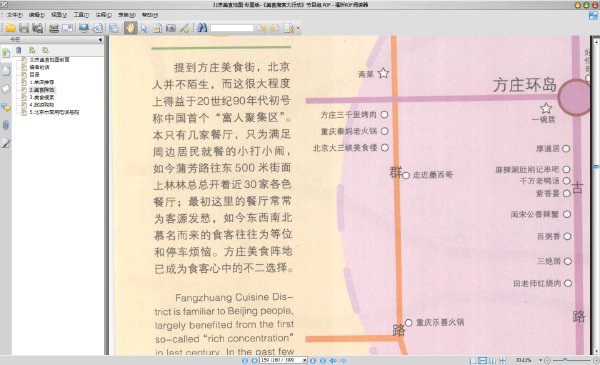
Task: Open the attachments paperclip panel
Action: click(x=6, y=125)
